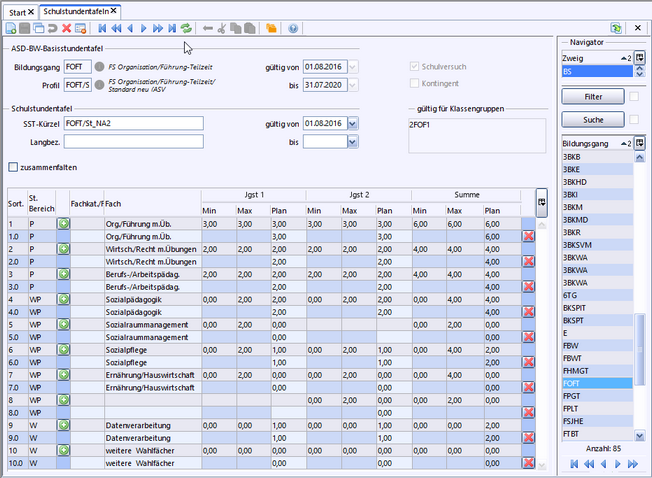This screenshot has height=478, width=652.
Task: Click into the Langbez. text field
Action: 134,142
